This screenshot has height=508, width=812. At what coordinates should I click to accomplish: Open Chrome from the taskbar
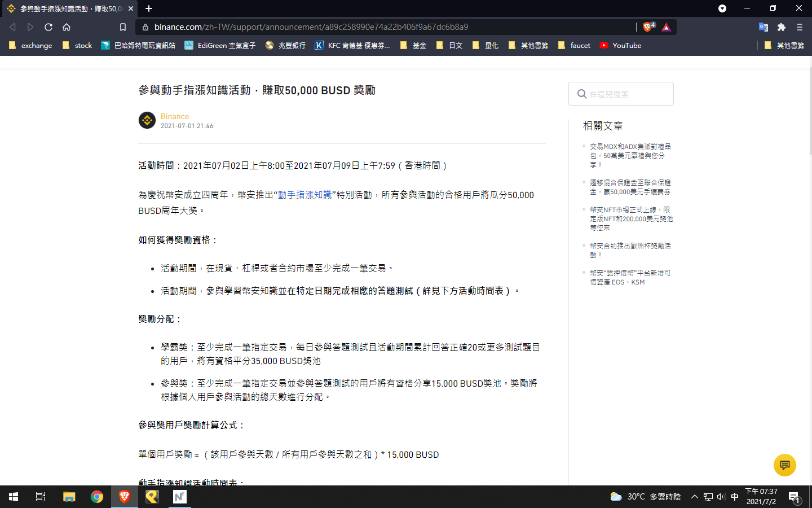pyautogui.click(x=97, y=497)
